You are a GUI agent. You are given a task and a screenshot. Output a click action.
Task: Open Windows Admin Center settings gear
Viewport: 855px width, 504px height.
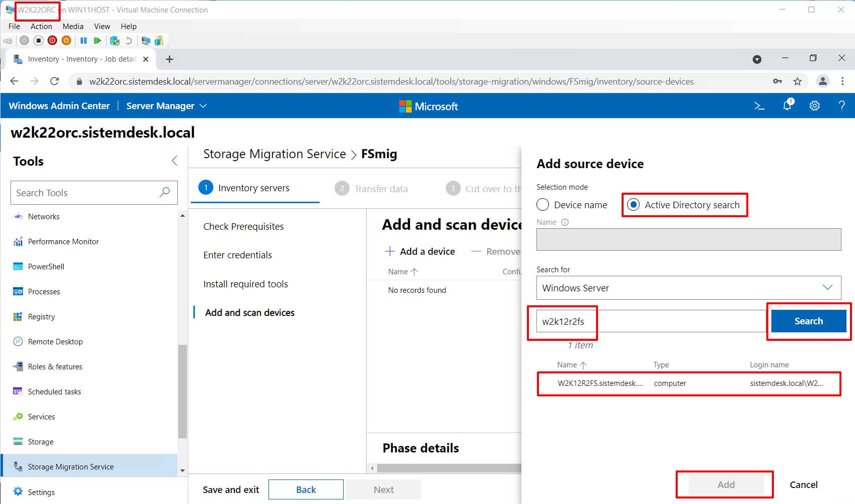(814, 106)
